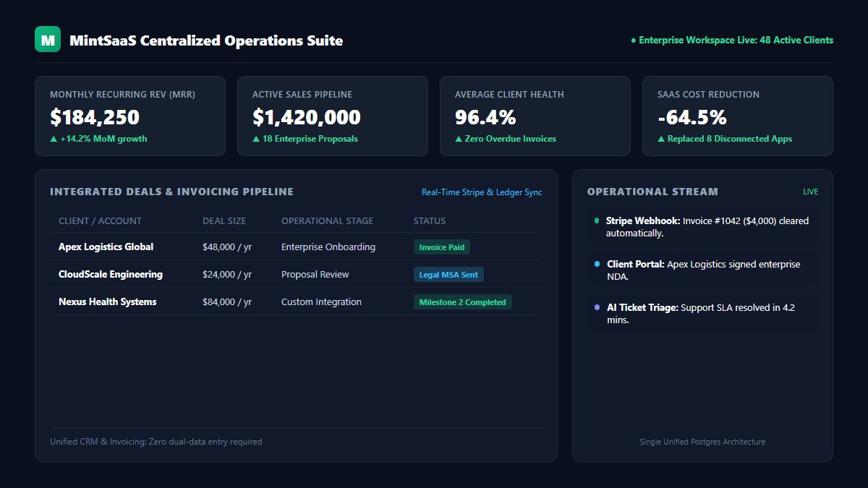Viewport: 868px width, 488px height.
Task: Select the CloudScale Engineering account
Action: pos(111,275)
